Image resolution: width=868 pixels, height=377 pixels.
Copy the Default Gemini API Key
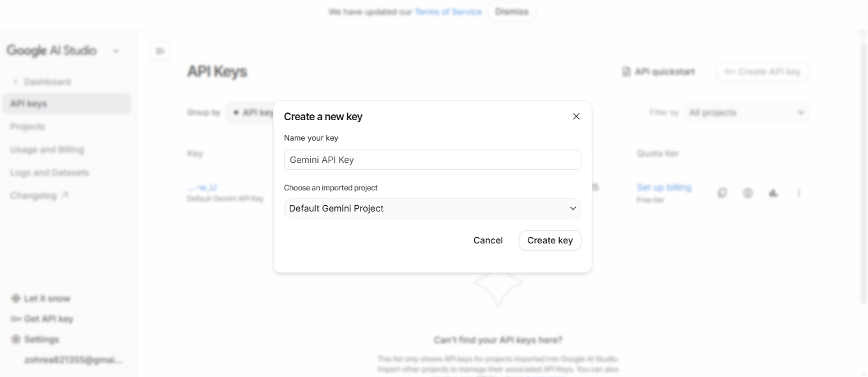[722, 193]
